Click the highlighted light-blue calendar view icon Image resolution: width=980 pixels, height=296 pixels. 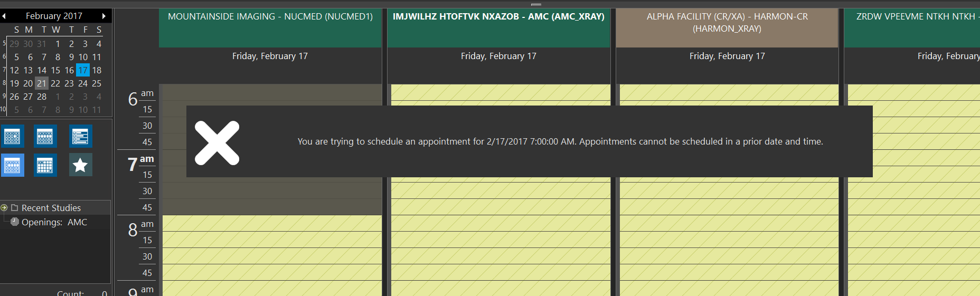pyautogui.click(x=12, y=165)
